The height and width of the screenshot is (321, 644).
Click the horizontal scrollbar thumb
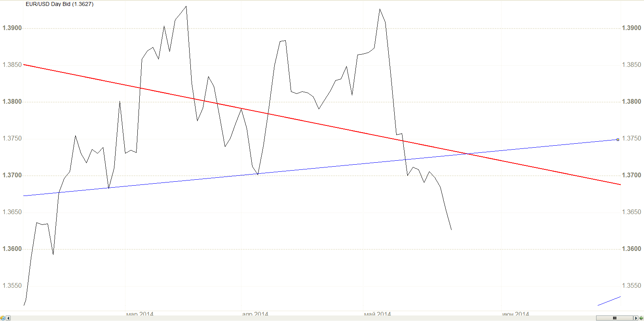click(615, 318)
